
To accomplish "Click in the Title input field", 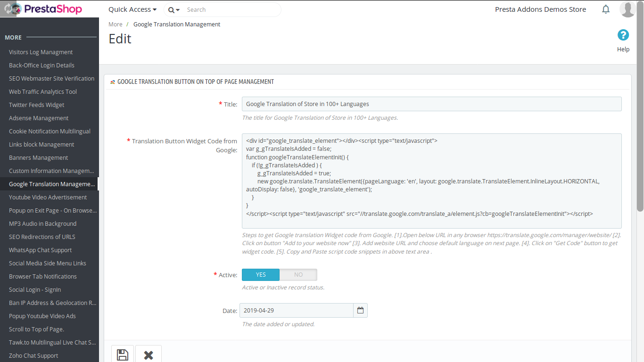I will tap(432, 104).
